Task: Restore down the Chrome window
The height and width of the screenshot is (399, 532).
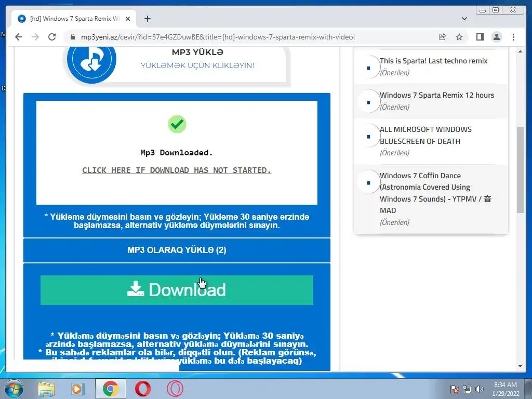Action: 496,10
